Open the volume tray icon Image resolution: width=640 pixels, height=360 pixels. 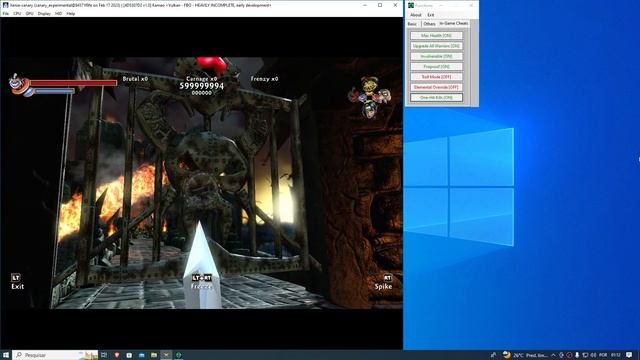(593, 355)
